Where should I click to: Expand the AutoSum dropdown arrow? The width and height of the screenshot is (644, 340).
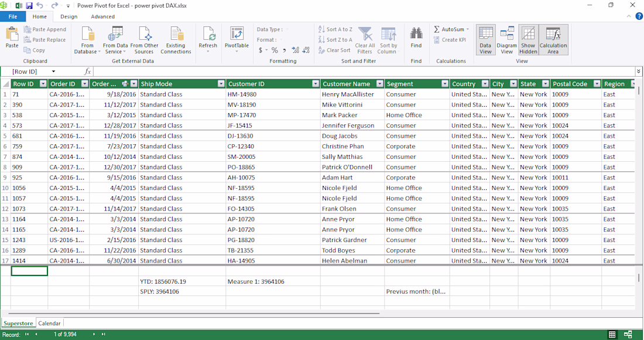467,29
